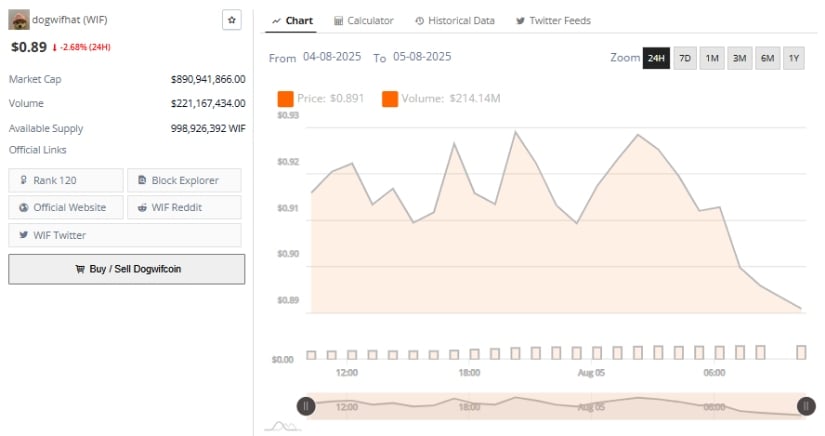Click the Aug 05 axis label
Viewport: 825px width, 436px height.
(591, 373)
